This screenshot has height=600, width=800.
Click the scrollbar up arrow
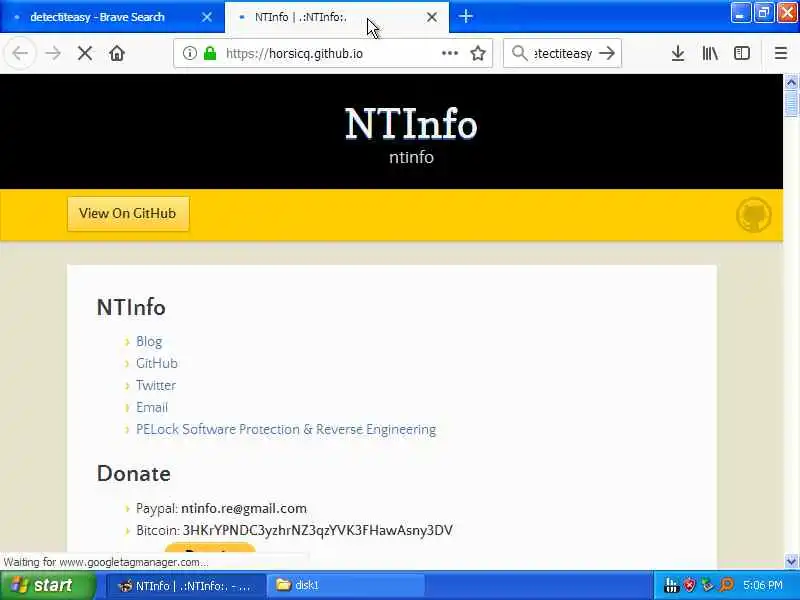pos(791,82)
